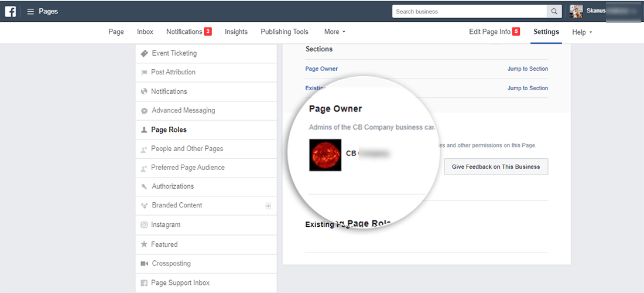Image resolution: width=644 pixels, height=293 pixels.
Task: Open Page Support Inbox settings
Action: coord(206,283)
